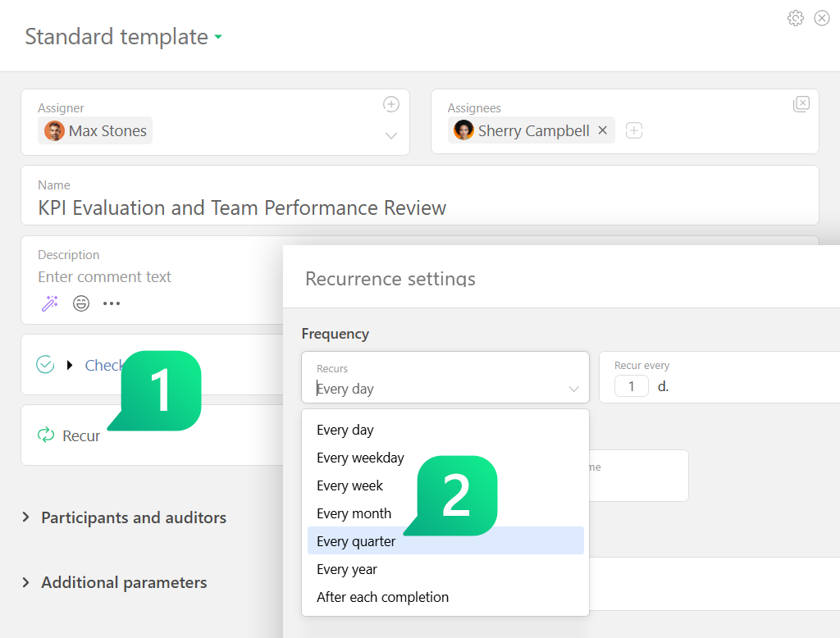Set the Recur every number field
This screenshot has width=840, height=638.
631,386
